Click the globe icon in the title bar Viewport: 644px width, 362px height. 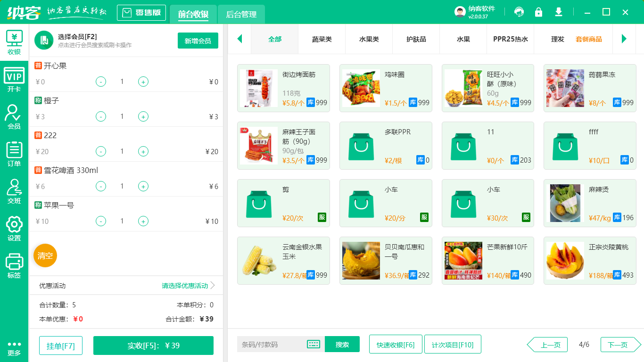[x=519, y=12]
